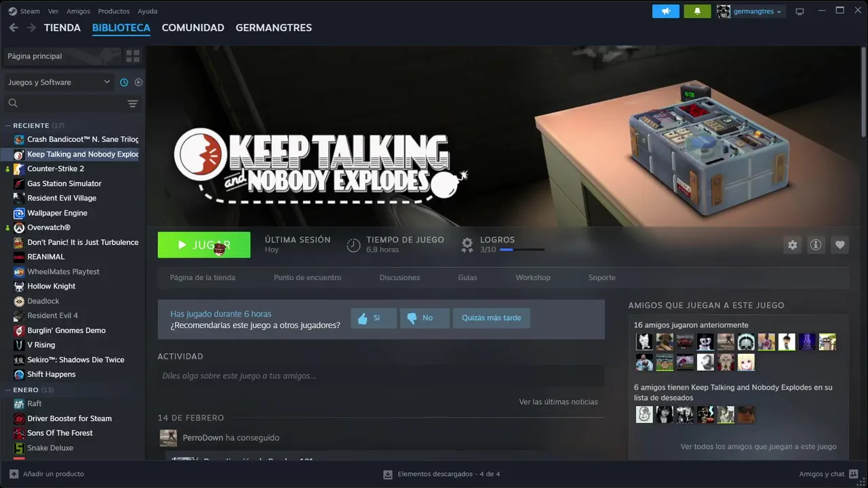Open Página de la tienda link
Viewport: 868px width, 488px height.
pyautogui.click(x=203, y=278)
